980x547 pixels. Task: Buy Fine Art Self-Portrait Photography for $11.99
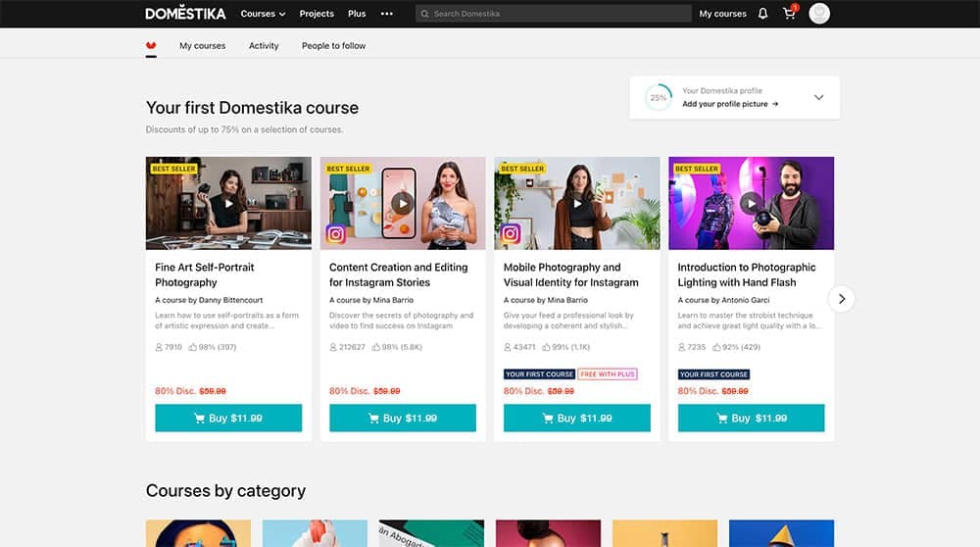click(x=228, y=418)
